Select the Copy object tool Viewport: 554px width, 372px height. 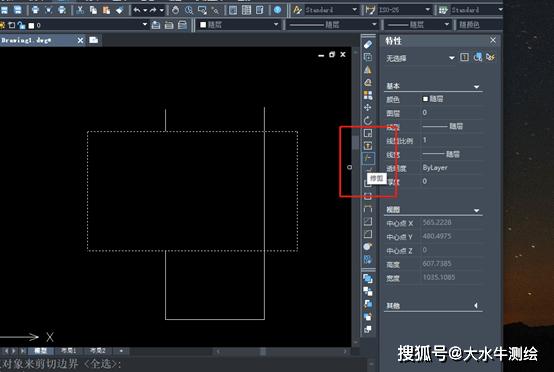tap(368, 57)
